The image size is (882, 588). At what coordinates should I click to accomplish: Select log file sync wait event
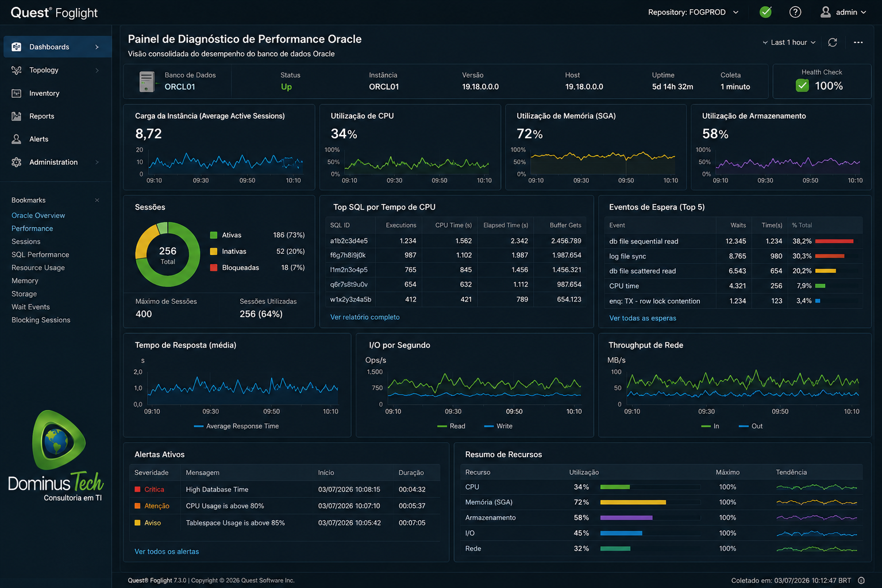coord(734,256)
